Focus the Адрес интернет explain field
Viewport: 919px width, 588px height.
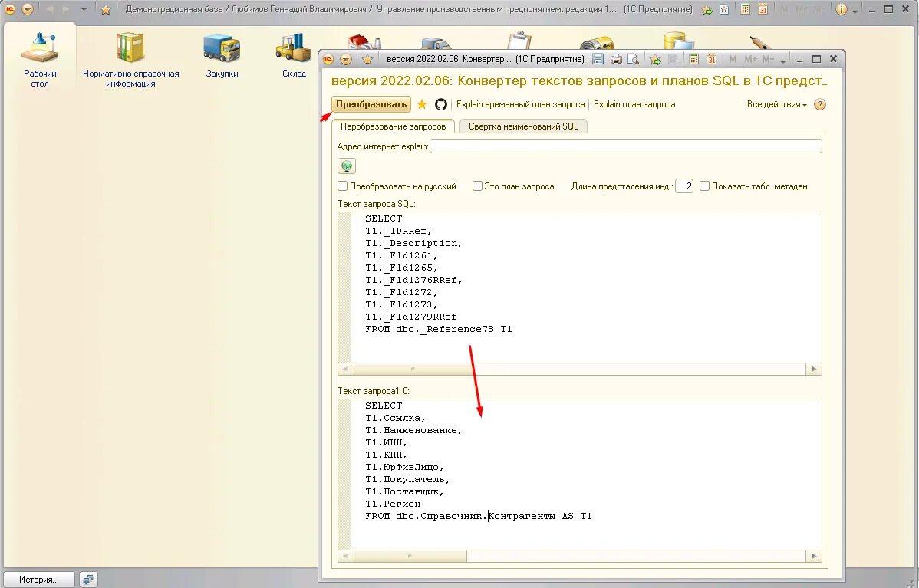coord(625,146)
